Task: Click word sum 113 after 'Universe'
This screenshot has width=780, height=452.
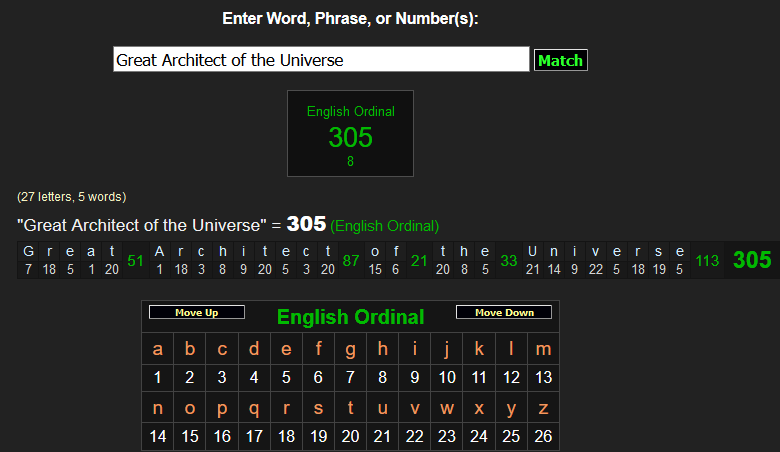Action: click(x=707, y=261)
